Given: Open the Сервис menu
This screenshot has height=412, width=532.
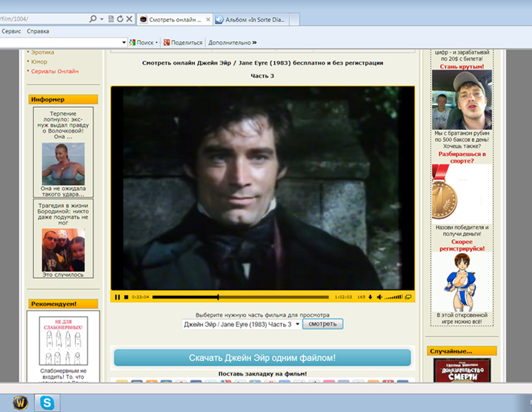Looking at the screenshot, I should 11,31.
